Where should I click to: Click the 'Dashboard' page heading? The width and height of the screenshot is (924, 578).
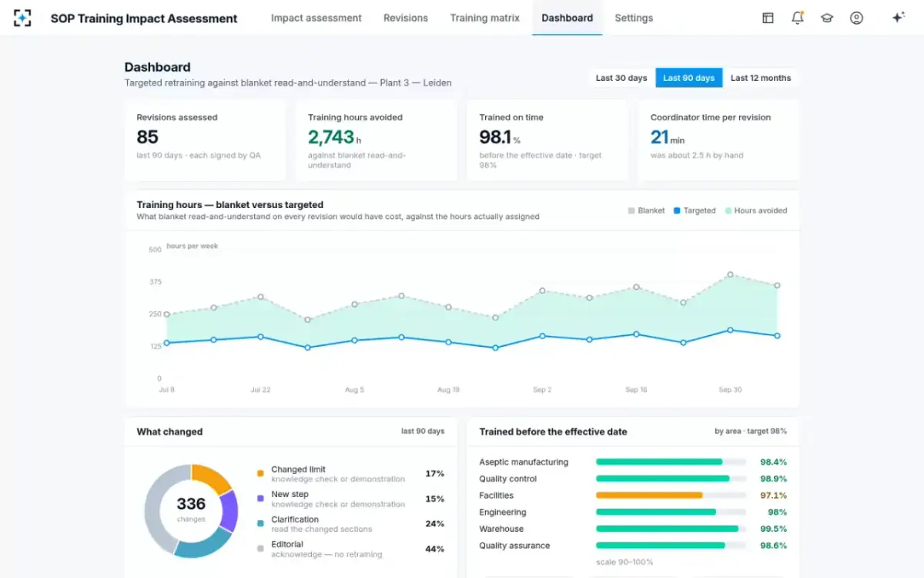click(158, 67)
